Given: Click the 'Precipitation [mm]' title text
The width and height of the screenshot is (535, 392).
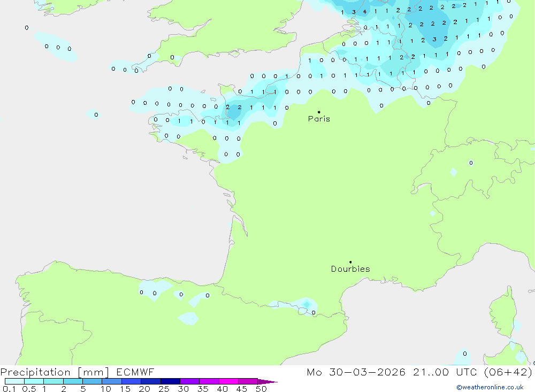Looking at the screenshot, I should (x=55, y=372).
